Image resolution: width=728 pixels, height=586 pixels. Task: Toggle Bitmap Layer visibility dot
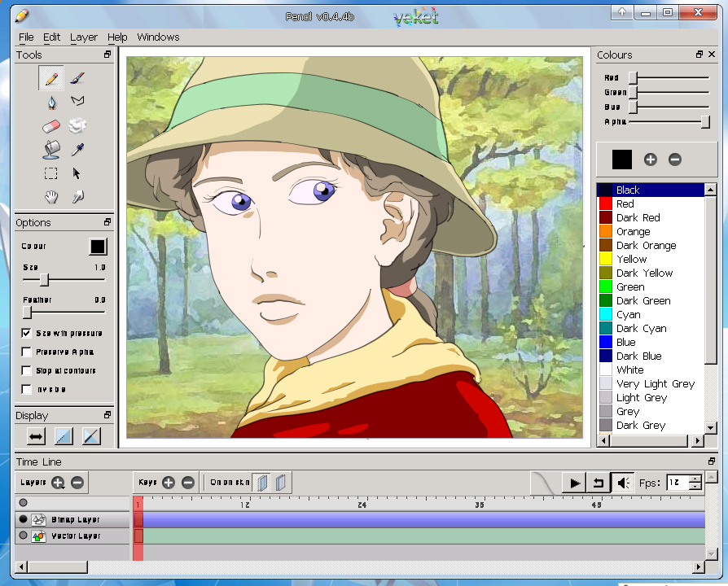(24, 518)
